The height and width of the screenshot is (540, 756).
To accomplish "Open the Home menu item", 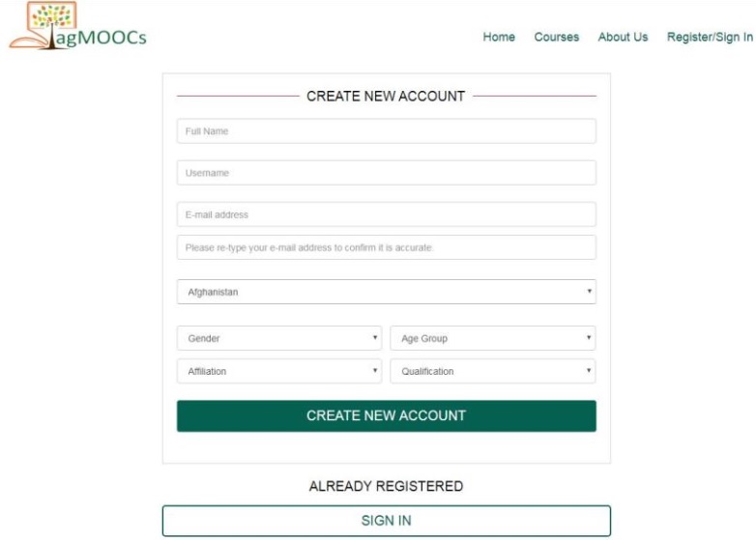I will pyautogui.click(x=499, y=37).
